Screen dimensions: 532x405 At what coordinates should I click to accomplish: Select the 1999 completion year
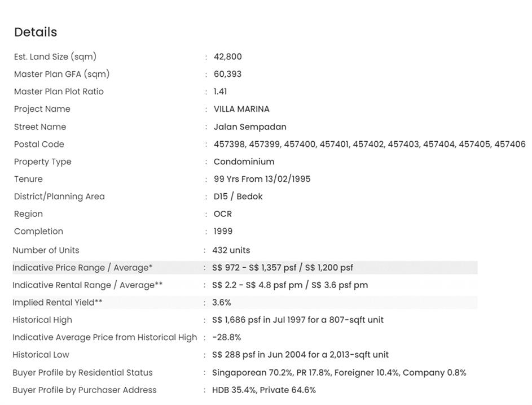[223, 232]
